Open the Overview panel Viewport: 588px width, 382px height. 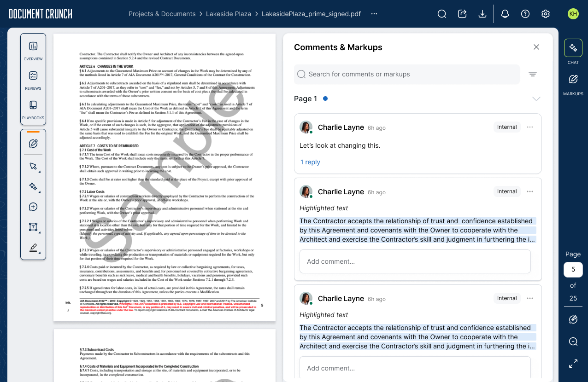click(x=33, y=50)
